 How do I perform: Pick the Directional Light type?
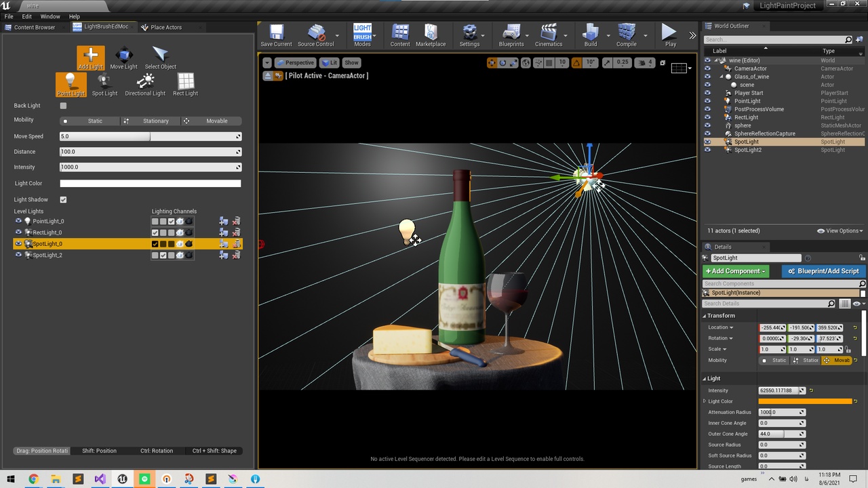[145, 85]
